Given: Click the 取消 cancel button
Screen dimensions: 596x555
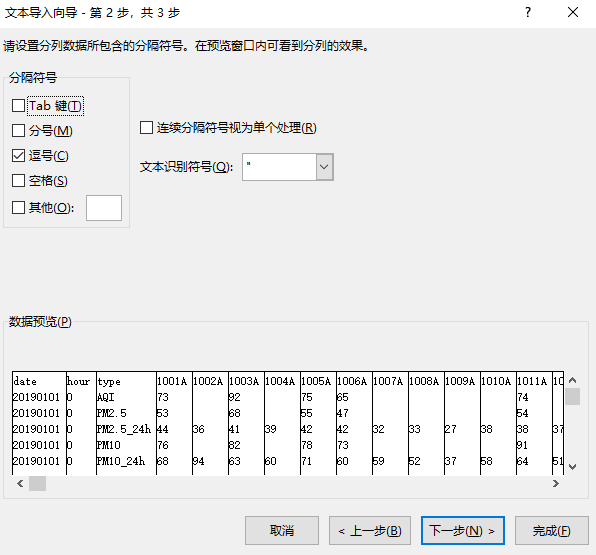Looking at the screenshot, I should point(282,530).
